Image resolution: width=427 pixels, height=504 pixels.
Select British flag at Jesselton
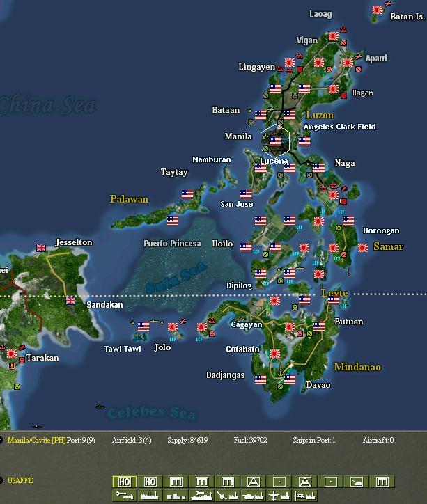point(41,248)
